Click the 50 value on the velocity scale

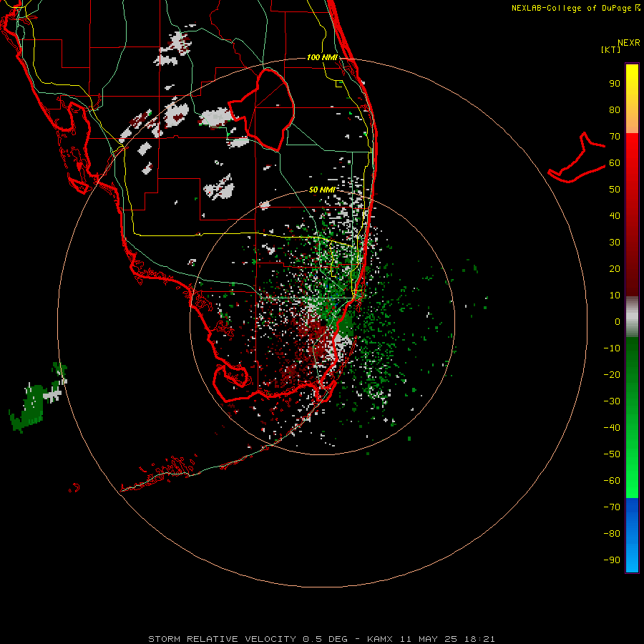[615, 190]
